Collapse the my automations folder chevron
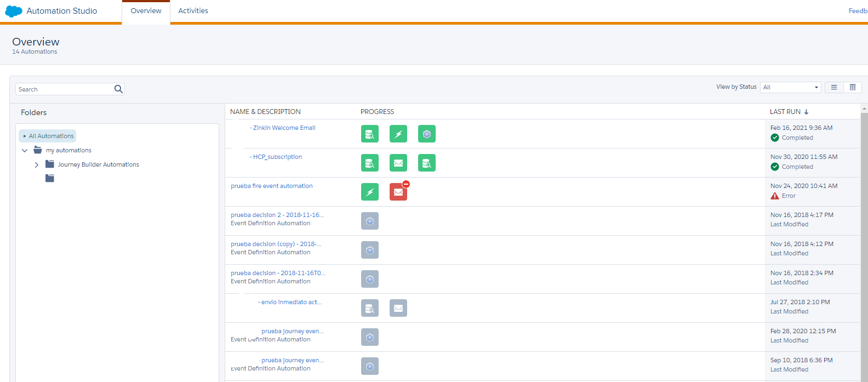This screenshot has height=382, width=868. click(x=25, y=150)
